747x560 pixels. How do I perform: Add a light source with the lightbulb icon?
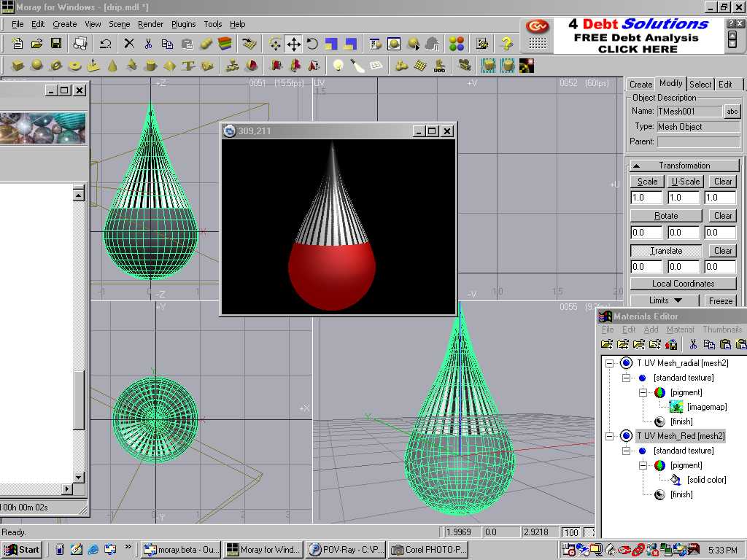point(338,66)
